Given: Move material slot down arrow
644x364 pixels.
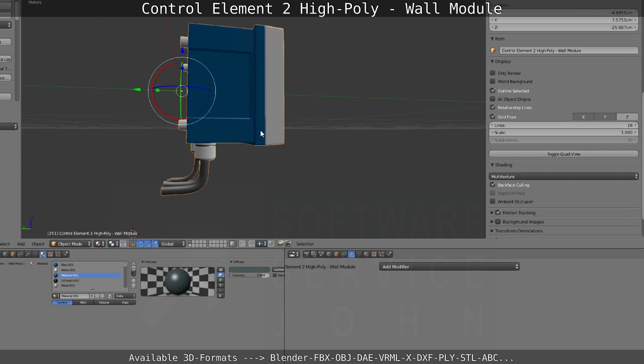Looking at the screenshot, I should pos(134,286).
